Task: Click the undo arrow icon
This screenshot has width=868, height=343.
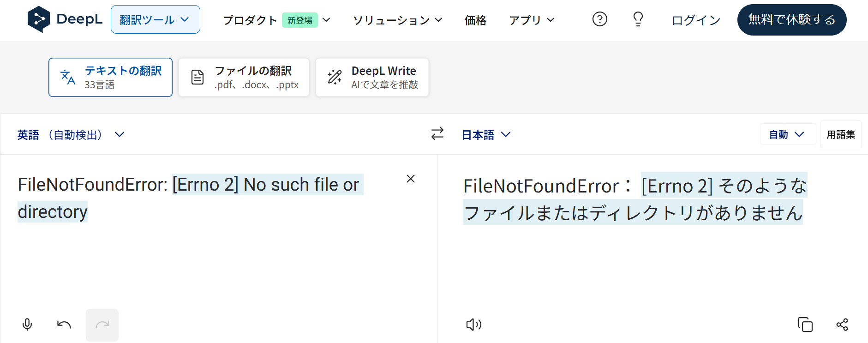Action: [64, 325]
